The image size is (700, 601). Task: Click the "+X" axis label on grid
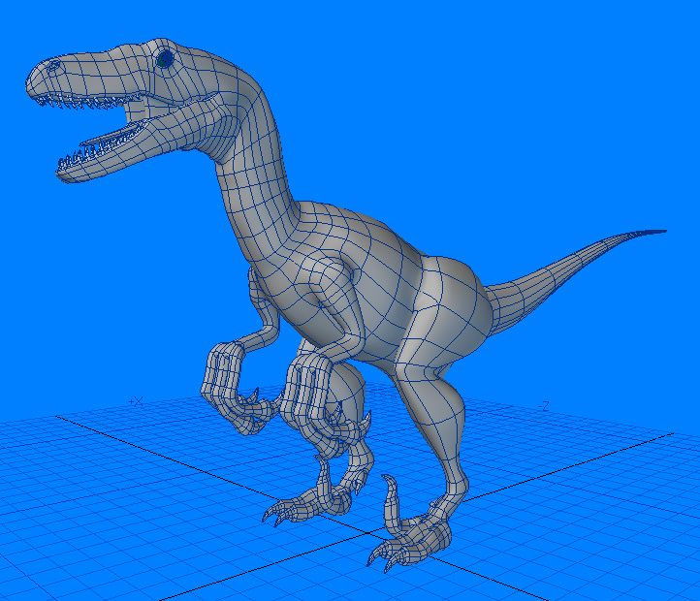pos(136,402)
